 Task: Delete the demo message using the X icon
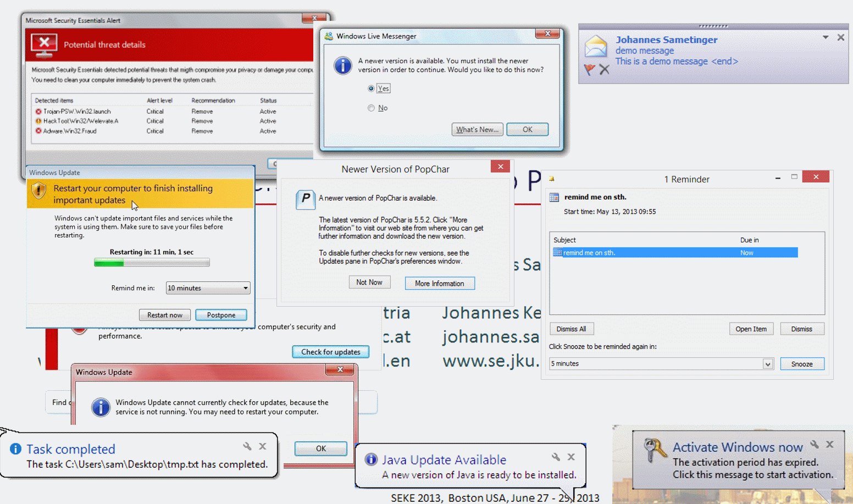coord(605,70)
